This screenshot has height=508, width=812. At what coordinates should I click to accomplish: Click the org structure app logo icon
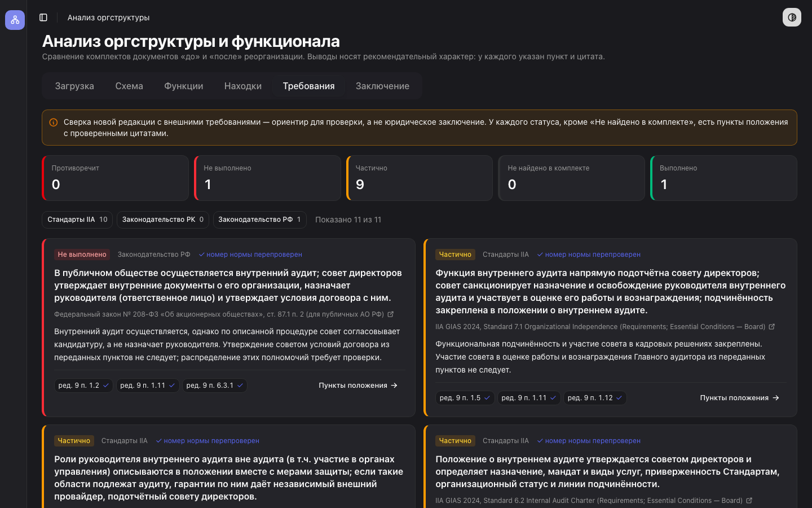coord(15,20)
